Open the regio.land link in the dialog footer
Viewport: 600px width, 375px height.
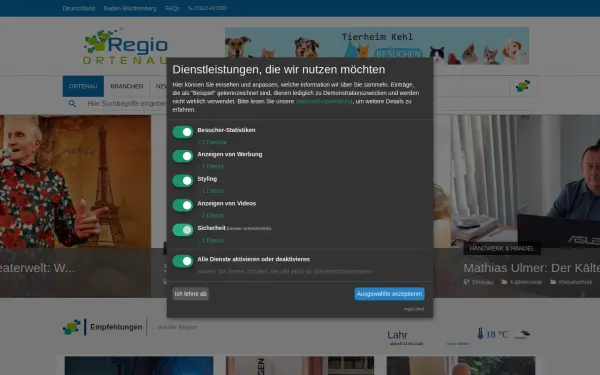[x=414, y=309]
